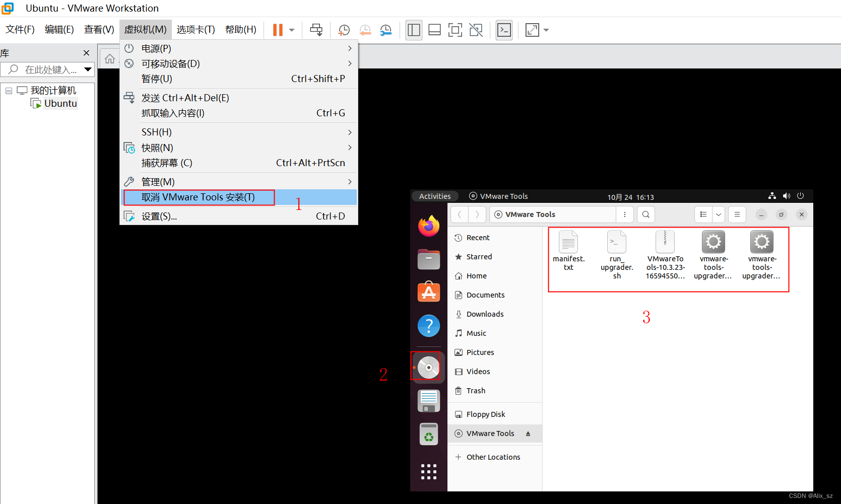This screenshot has height=504, width=841.
Task: Choose 捕获屏幕 (C) menu entry
Action: tap(239, 163)
